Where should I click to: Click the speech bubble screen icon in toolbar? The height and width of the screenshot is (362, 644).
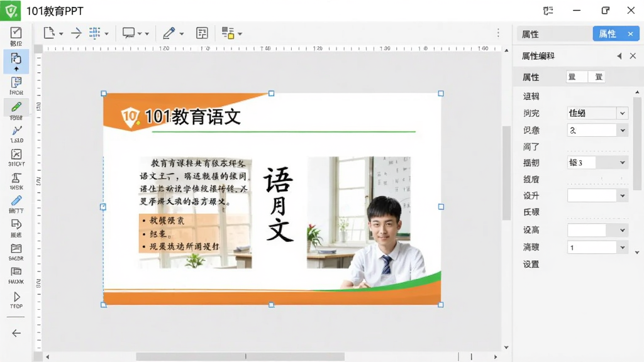(128, 33)
